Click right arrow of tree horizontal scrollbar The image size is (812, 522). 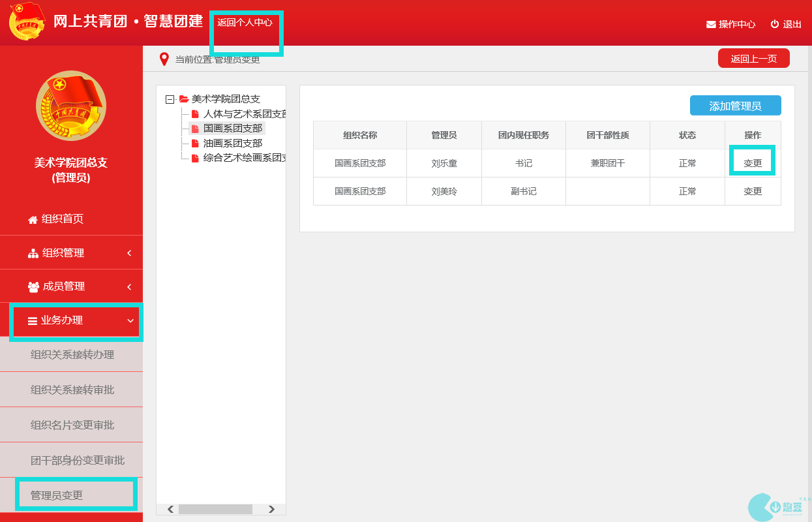click(x=272, y=509)
